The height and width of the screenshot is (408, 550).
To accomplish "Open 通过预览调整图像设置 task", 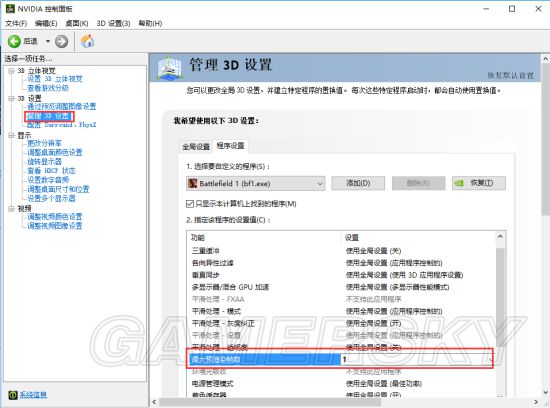I will coord(62,106).
